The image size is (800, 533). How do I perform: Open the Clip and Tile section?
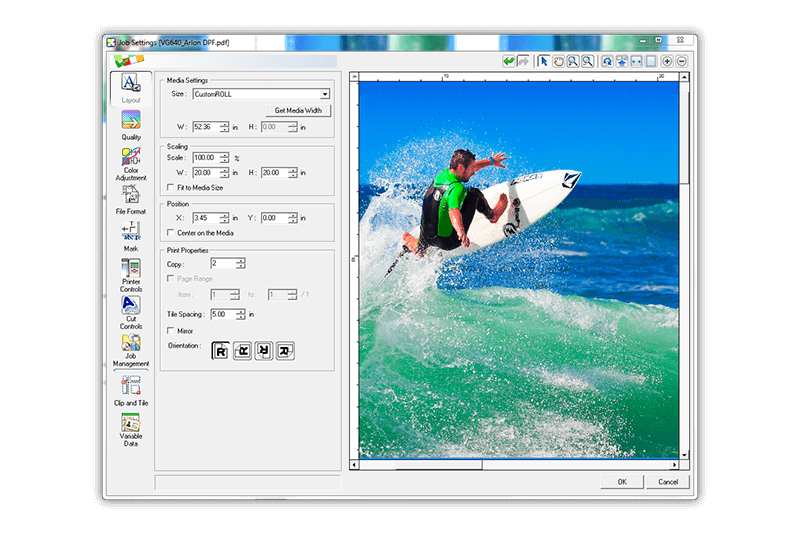(x=131, y=385)
